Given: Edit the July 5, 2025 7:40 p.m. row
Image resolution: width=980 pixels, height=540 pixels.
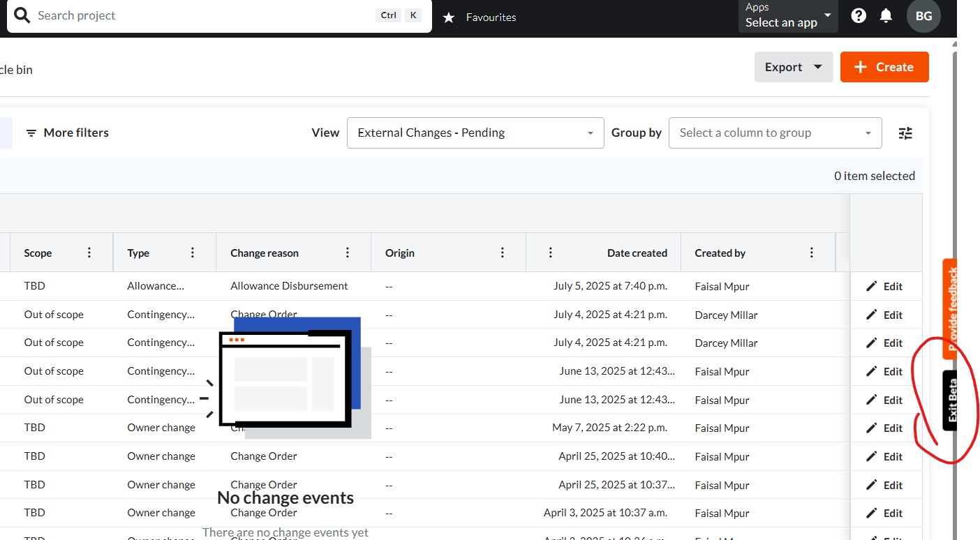Looking at the screenshot, I should pyautogui.click(x=884, y=286).
